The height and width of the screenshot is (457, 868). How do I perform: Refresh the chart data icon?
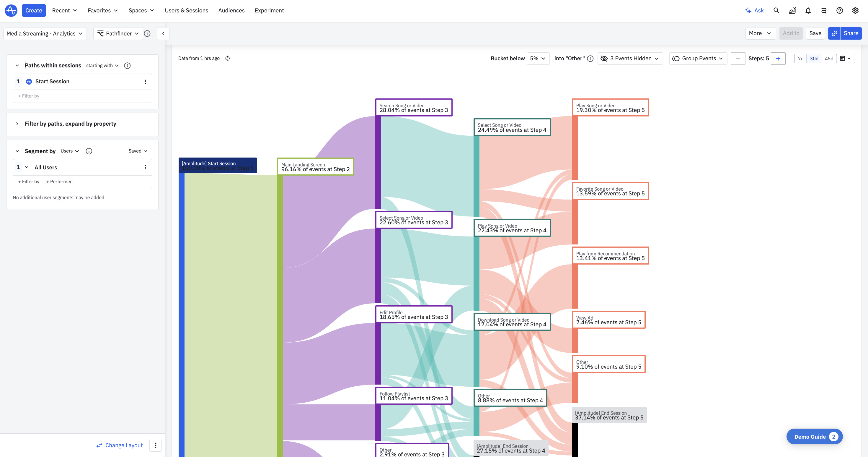pyautogui.click(x=228, y=58)
